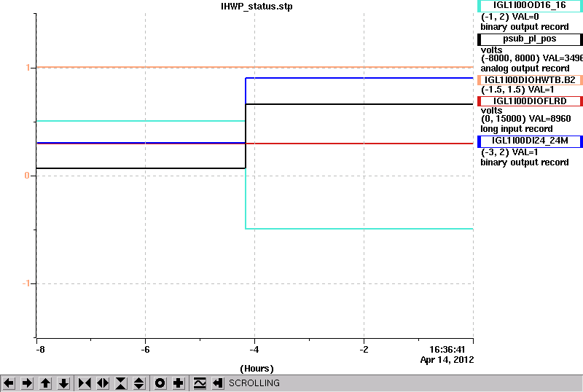Click the 'analog output record' description
583x392 pixels.
pyautogui.click(x=525, y=68)
